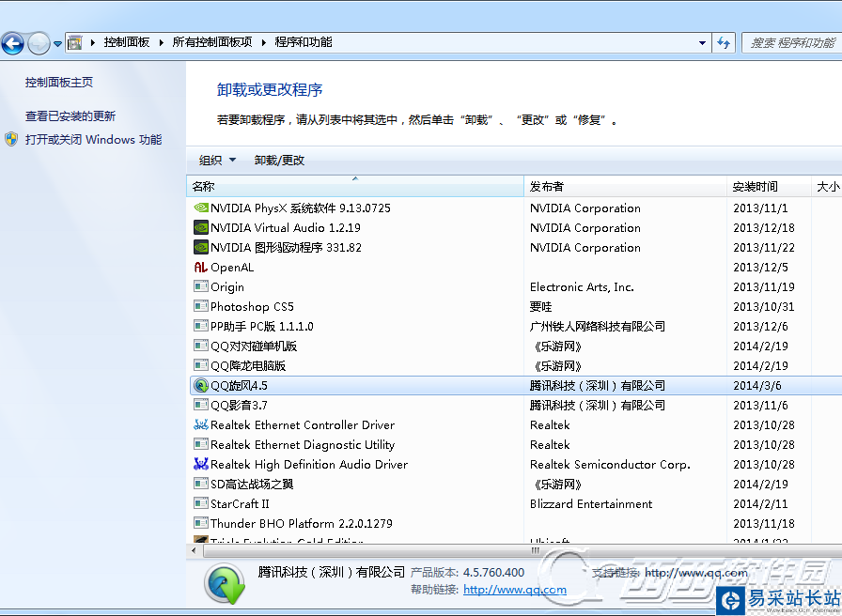Viewport: 842px width, 616px height.
Task: Select StarCraft II program name
Action: 240,504
